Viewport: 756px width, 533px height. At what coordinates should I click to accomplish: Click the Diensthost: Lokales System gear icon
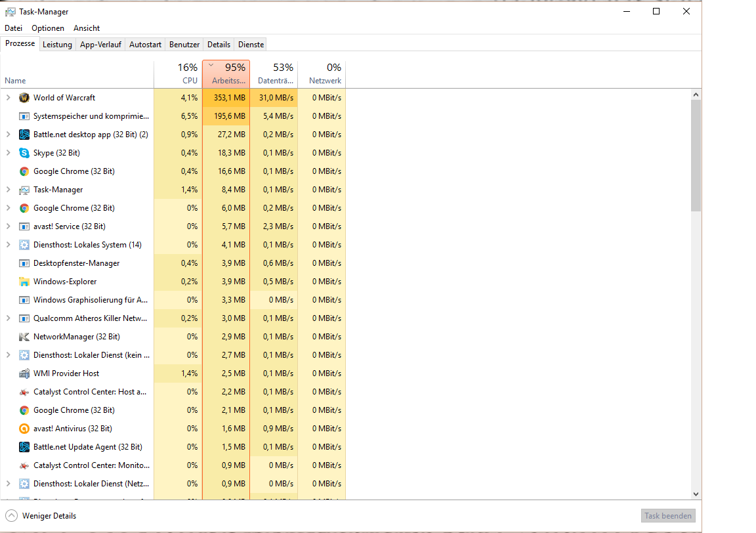coord(24,245)
